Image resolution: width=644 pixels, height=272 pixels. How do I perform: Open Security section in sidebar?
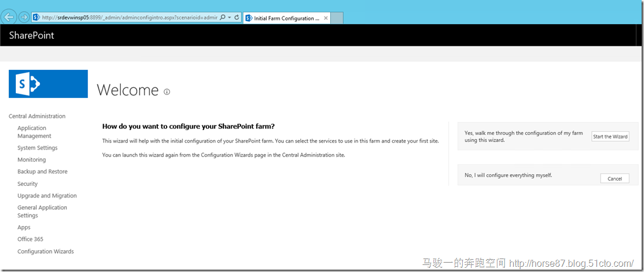click(x=28, y=184)
